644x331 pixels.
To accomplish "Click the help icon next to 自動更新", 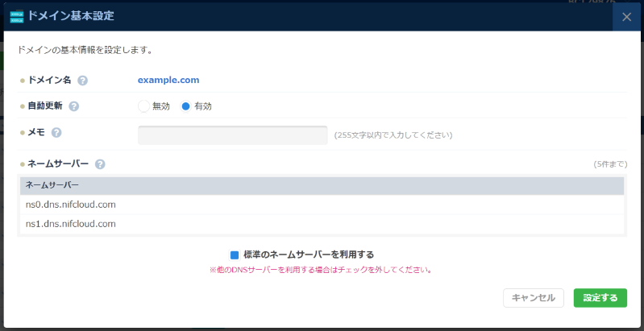I will click(74, 106).
